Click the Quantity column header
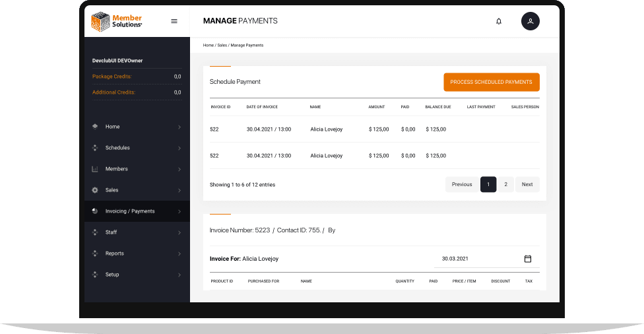 coord(405,281)
